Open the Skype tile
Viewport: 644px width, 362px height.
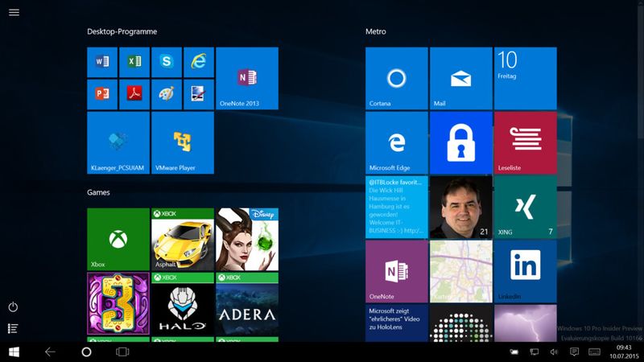(167, 63)
